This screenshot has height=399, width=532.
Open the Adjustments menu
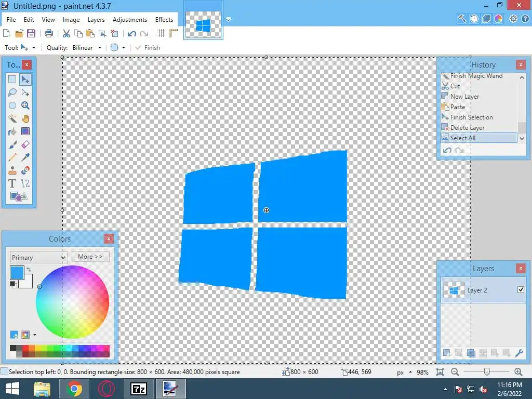(x=130, y=20)
